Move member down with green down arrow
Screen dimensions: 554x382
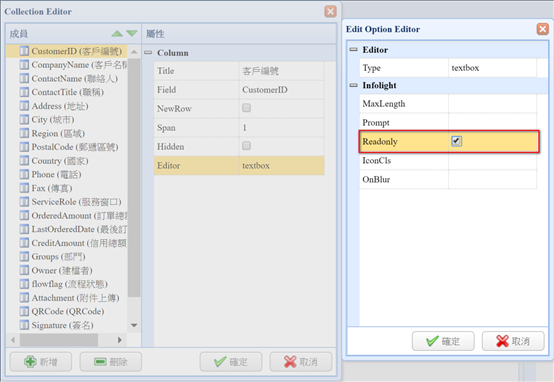click(x=132, y=34)
